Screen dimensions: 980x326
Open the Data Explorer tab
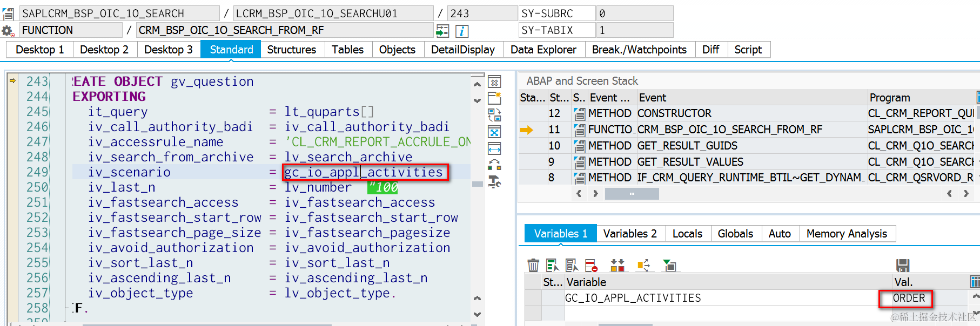(543, 50)
